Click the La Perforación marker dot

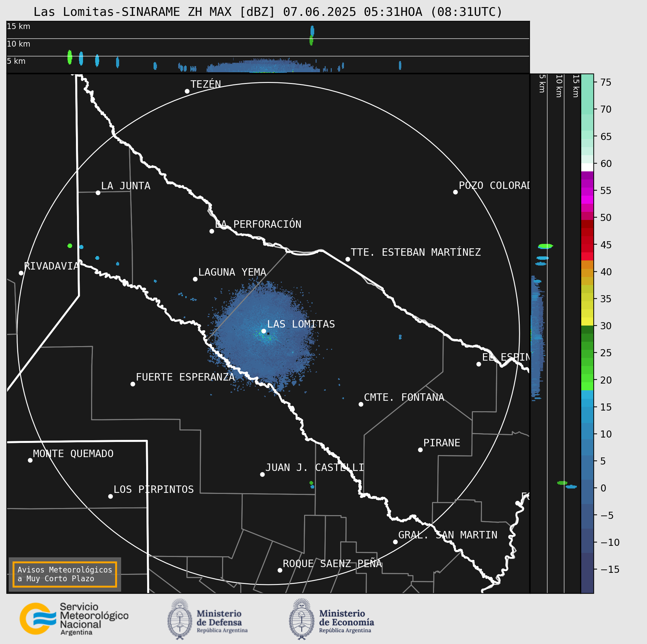[x=212, y=231]
